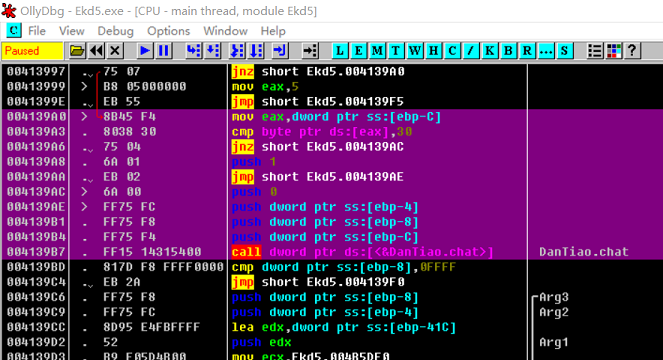
Task: Click the Step over toolbar icon
Action: (x=212, y=51)
